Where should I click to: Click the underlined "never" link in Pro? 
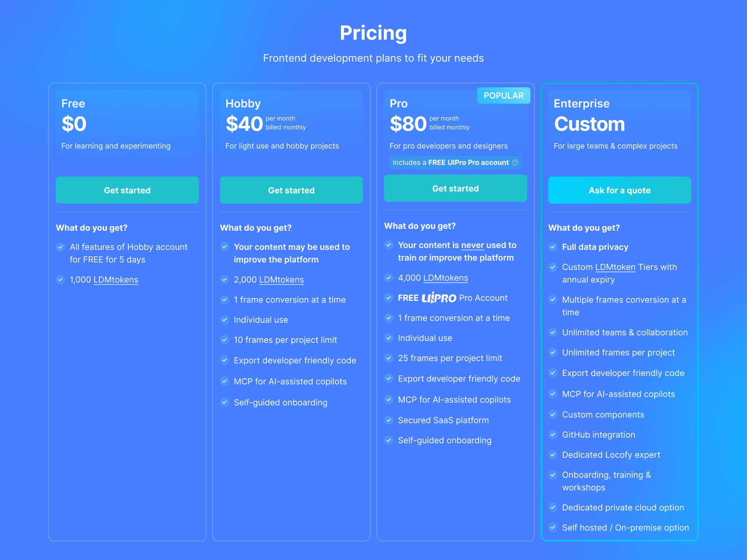472,245
